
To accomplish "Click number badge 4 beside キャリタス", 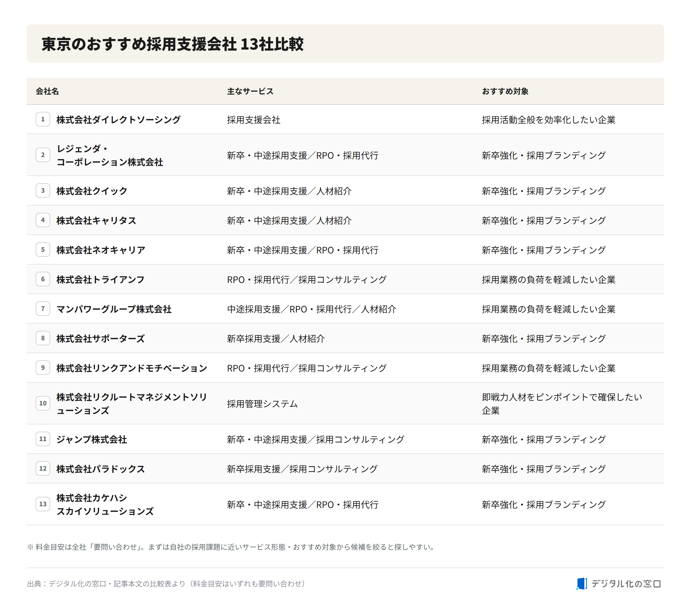I will tap(43, 220).
